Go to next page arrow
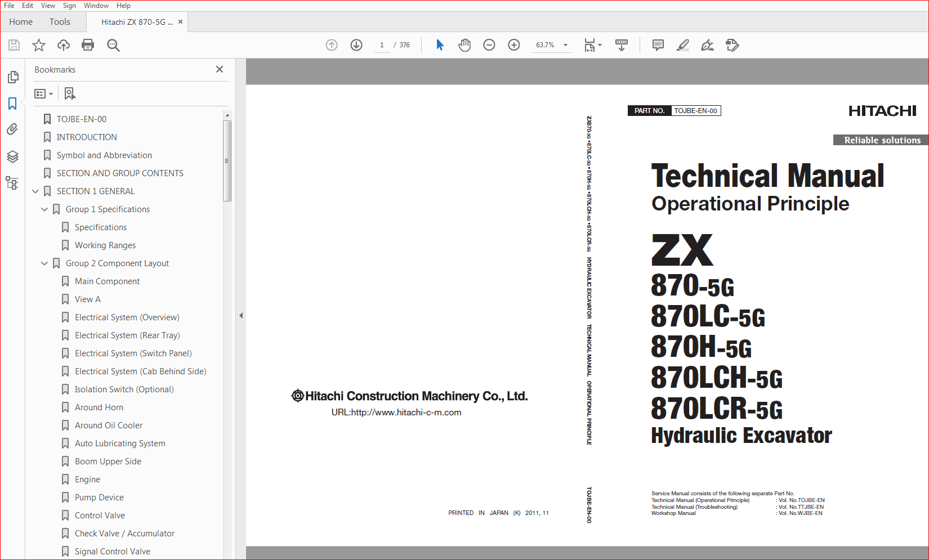Screen dimensions: 929x560 point(356,45)
